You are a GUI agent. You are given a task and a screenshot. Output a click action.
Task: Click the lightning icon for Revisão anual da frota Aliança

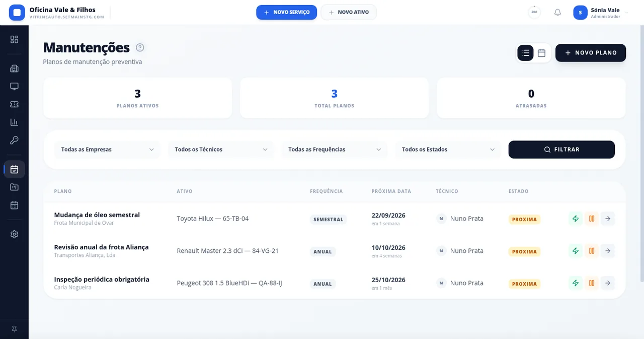coord(576,251)
